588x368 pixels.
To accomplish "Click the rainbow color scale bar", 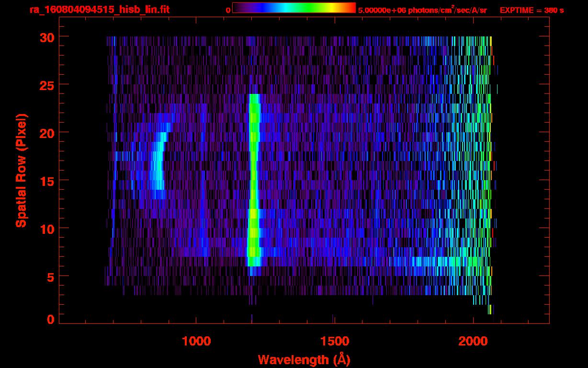I will pyautogui.click(x=294, y=8).
